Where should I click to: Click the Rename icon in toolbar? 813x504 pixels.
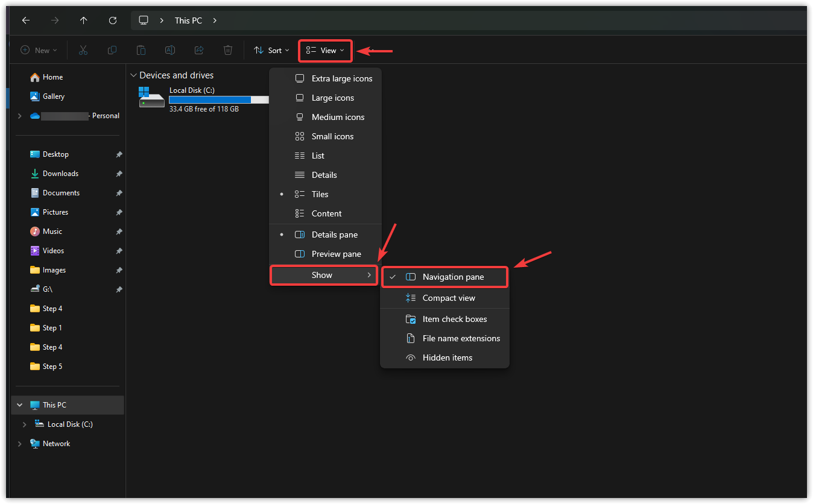tap(170, 51)
